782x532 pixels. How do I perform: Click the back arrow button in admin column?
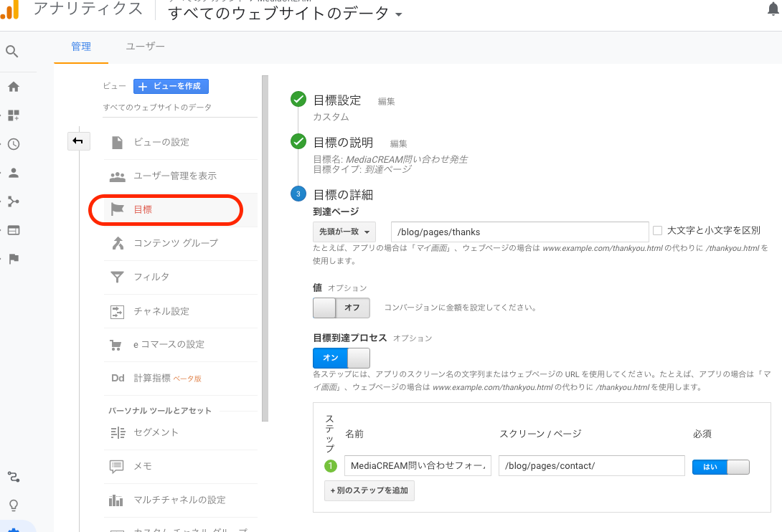click(78, 141)
